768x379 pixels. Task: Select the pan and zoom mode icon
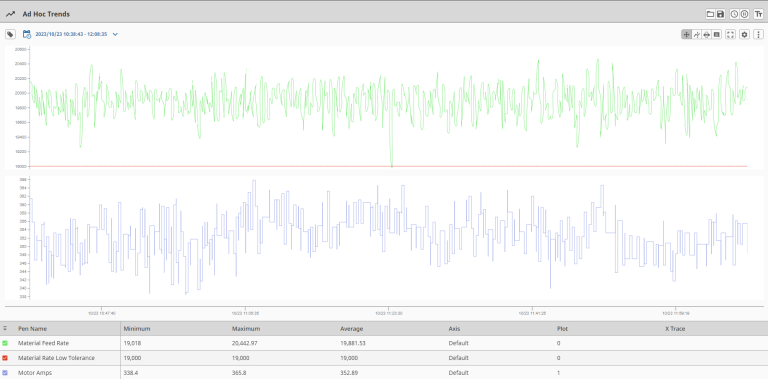686,34
